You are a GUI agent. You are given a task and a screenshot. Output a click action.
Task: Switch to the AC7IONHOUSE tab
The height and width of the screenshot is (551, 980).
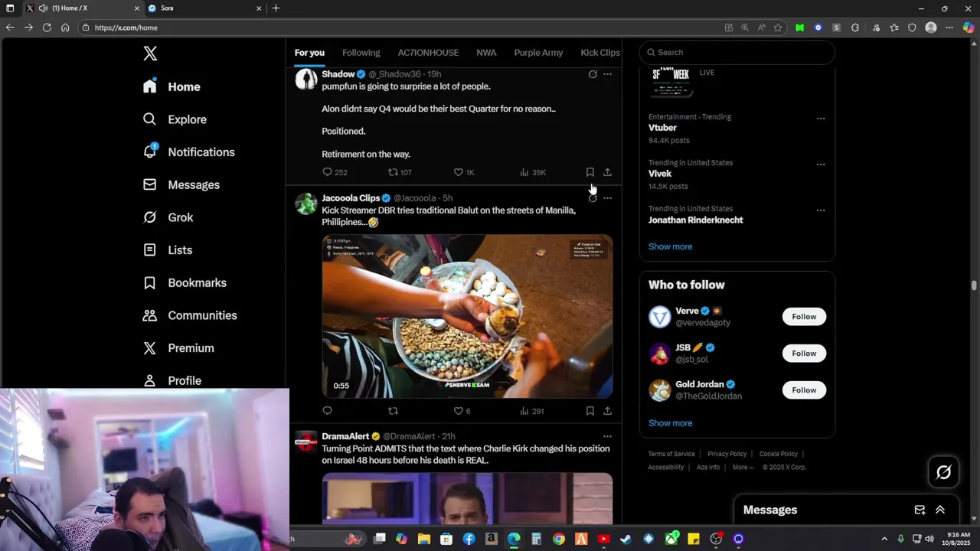pos(428,53)
